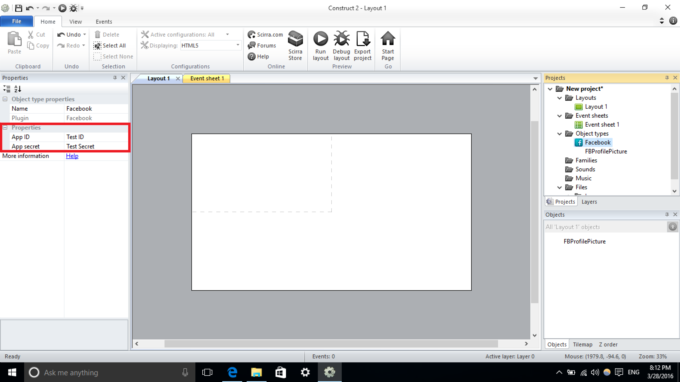Open the Undo history dropdown arrow
680x382 pixels.
[85, 34]
